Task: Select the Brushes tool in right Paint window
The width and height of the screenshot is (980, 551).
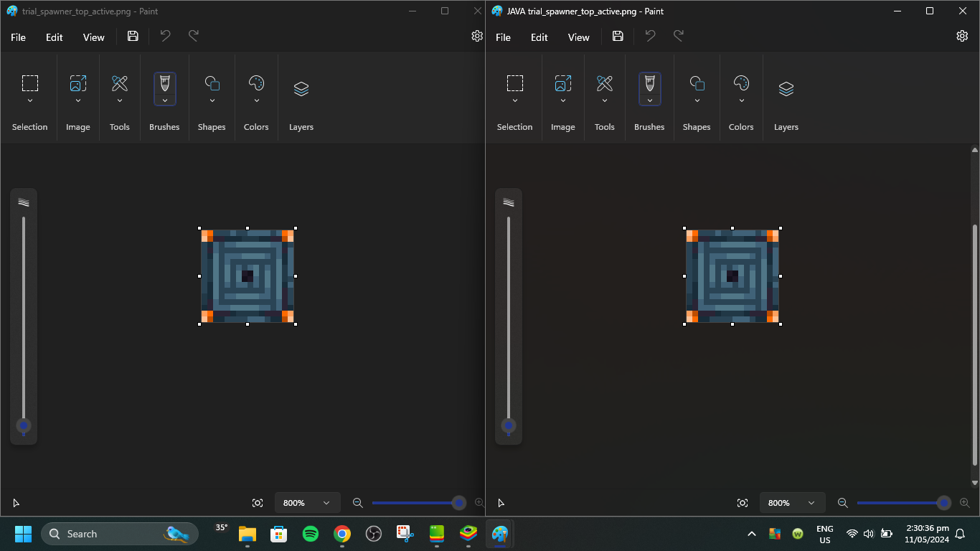Action: (x=649, y=84)
